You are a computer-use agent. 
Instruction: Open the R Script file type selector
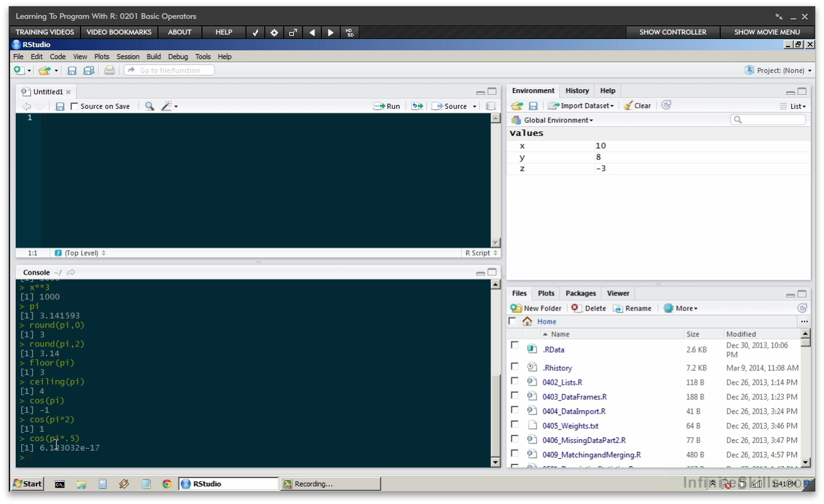click(482, 253)
